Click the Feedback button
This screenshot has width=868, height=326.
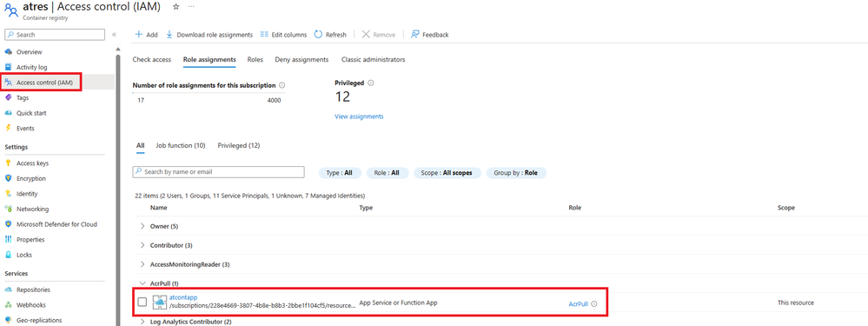coord(429,34)
